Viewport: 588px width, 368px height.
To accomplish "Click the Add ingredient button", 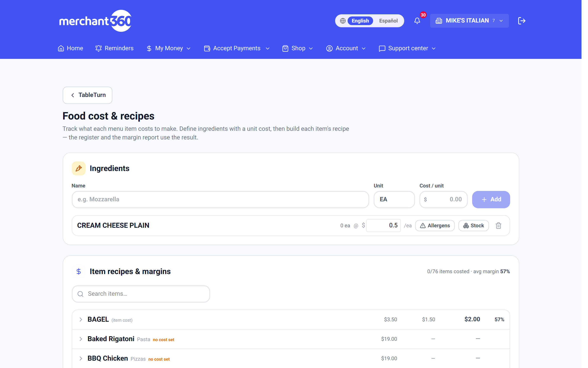I will tap(491, 199).
